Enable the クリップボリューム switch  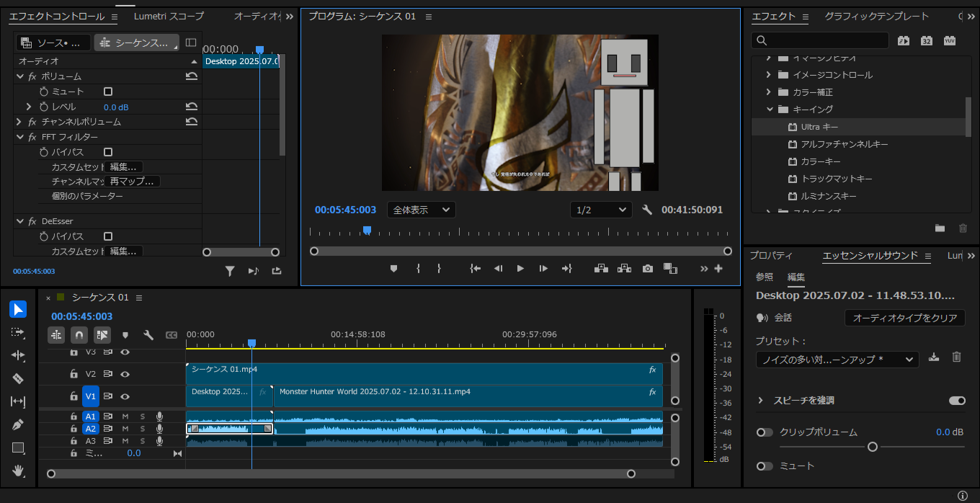click(764, 432)
